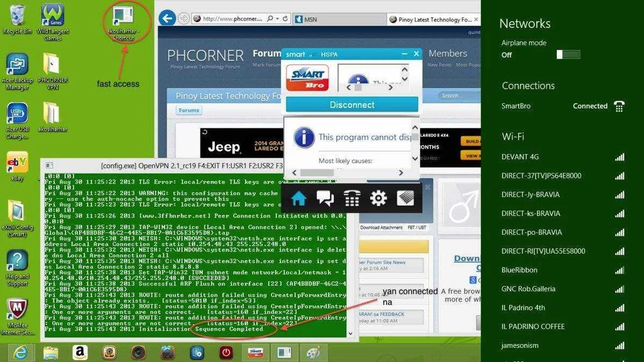Click the Jeep Grand Laredo ad banner
The image size is (644, 362).
(x=241, y=143)
